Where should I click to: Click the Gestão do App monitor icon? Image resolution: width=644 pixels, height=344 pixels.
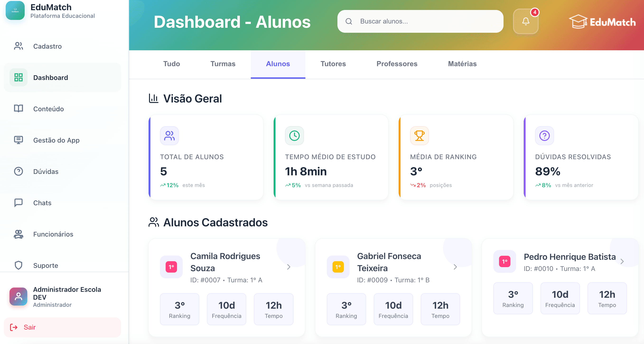click(18, 140)
